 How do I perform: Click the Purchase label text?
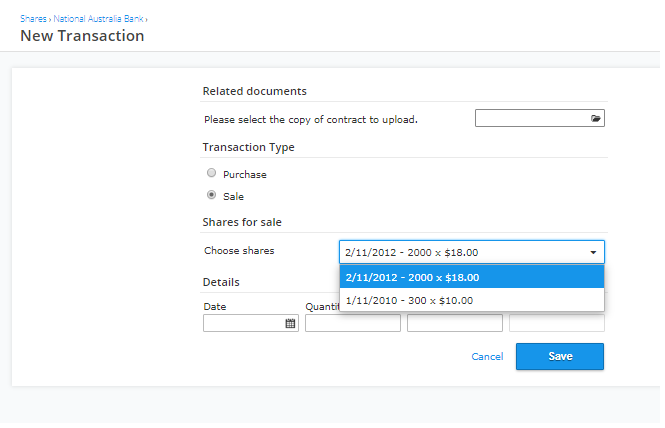[x=245, y=174]
